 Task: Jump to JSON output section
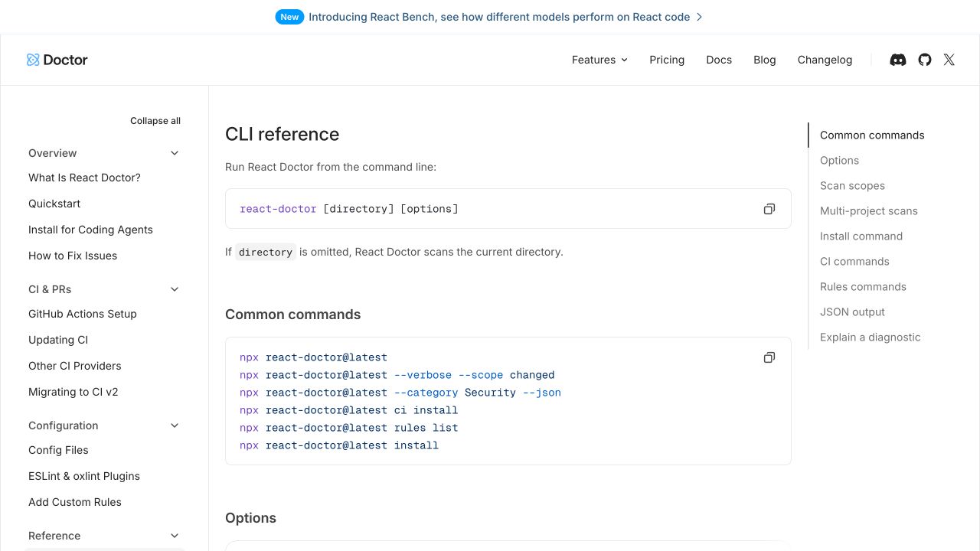(x=852, y=312)
